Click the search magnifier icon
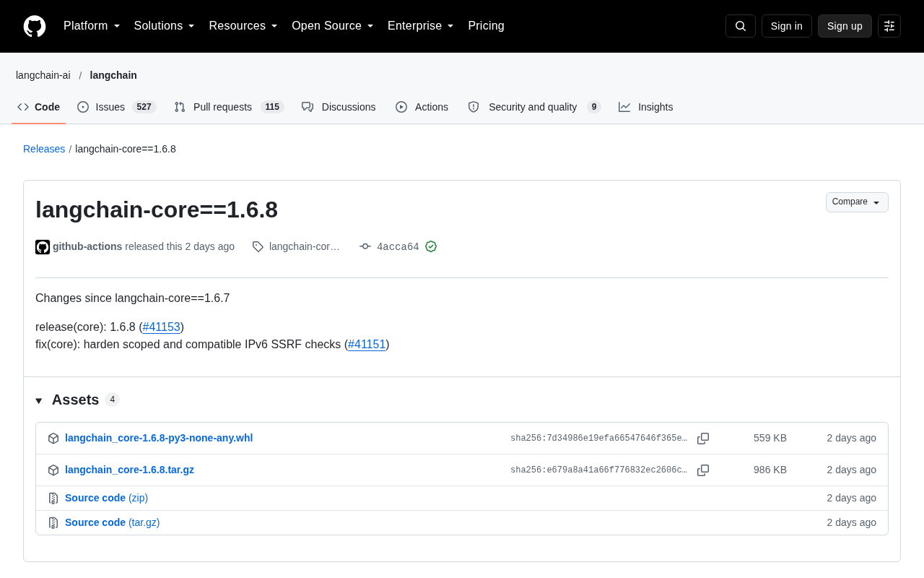The image size is (924, 578). [741, 26]
